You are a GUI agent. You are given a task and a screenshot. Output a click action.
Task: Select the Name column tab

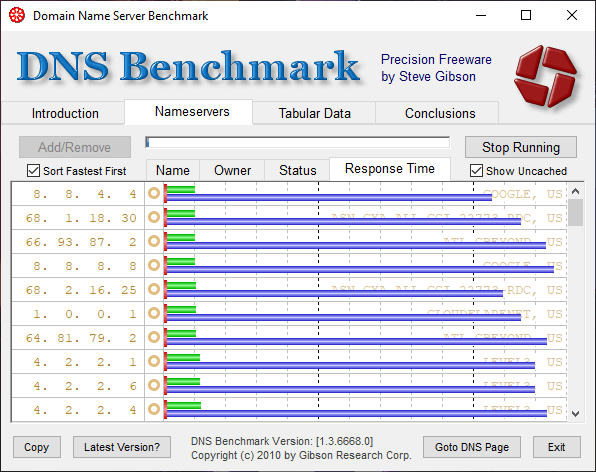tap(173, 170)
